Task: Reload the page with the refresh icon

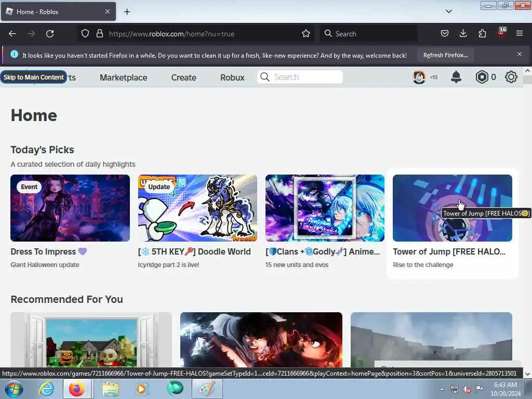Action: (x=50, y=34)
